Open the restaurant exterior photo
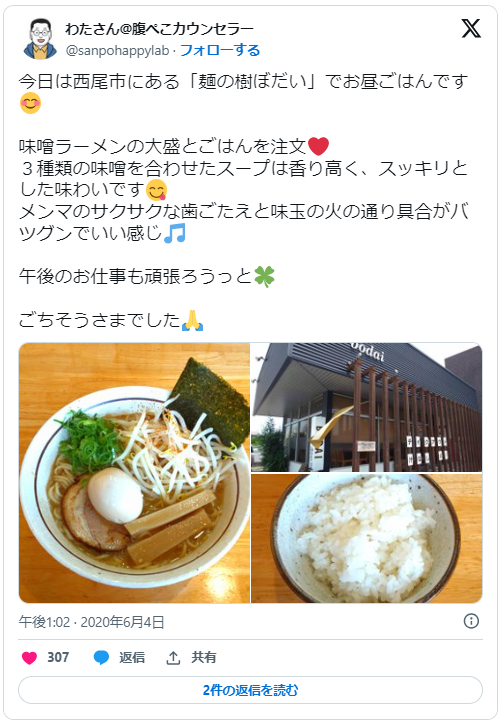Viewport: 503px width, 727px height. 367,407
